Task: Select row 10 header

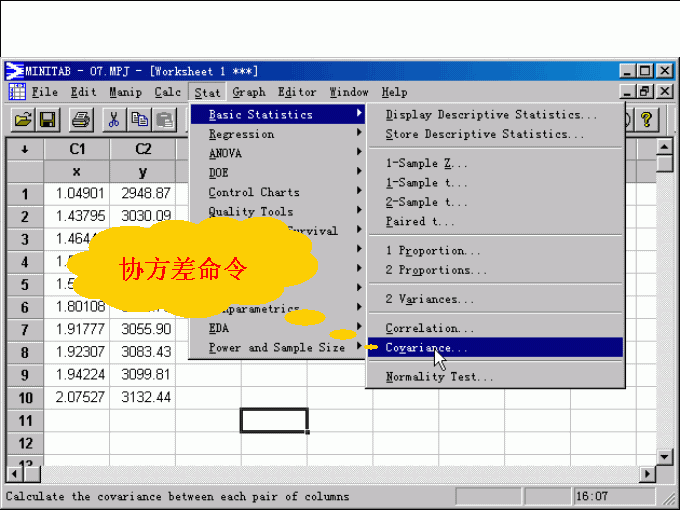Action: 24,398
